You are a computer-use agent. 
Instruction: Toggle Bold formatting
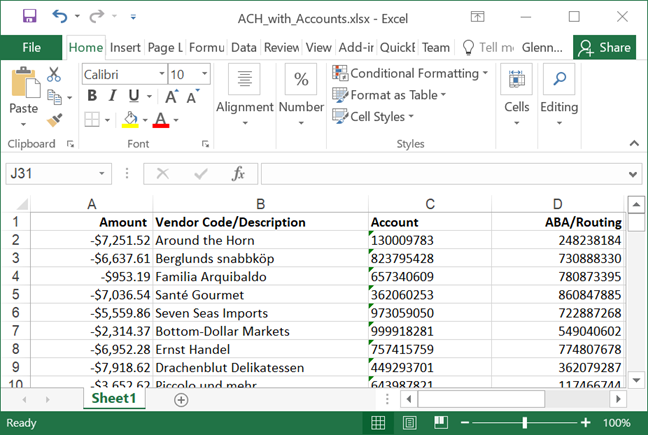click(x=92, y=96)
